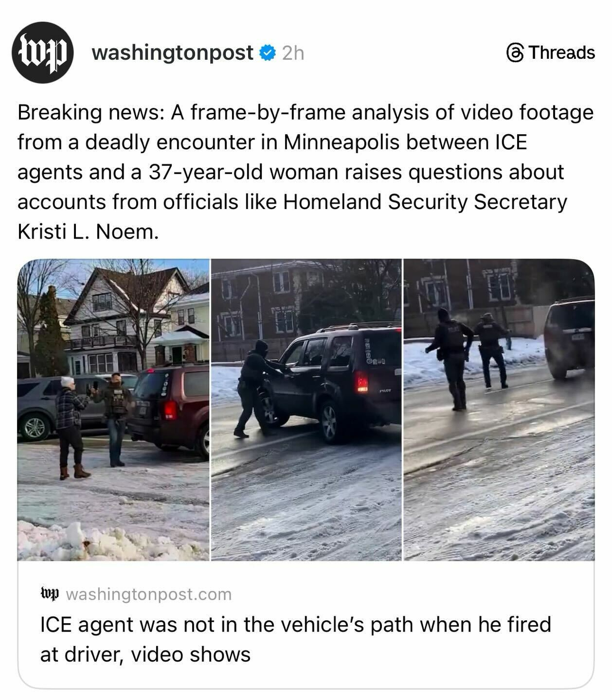Click the black Honda Pilot taillight
Screen dimensions: 612x700
pyautogui.click(x=361, y=382)
